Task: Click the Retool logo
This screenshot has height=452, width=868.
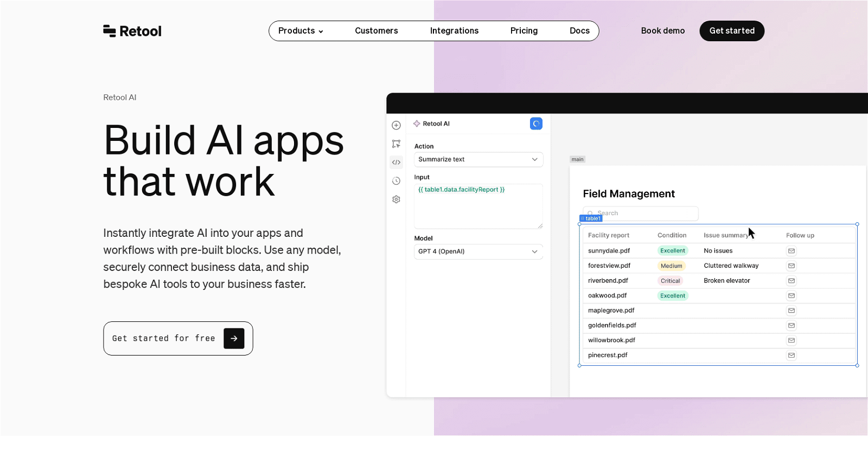Action: 132,31
